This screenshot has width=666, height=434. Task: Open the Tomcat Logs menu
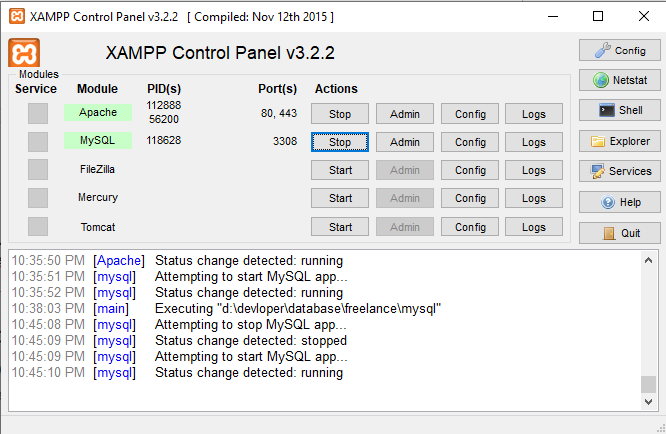(x=534, y=227)
